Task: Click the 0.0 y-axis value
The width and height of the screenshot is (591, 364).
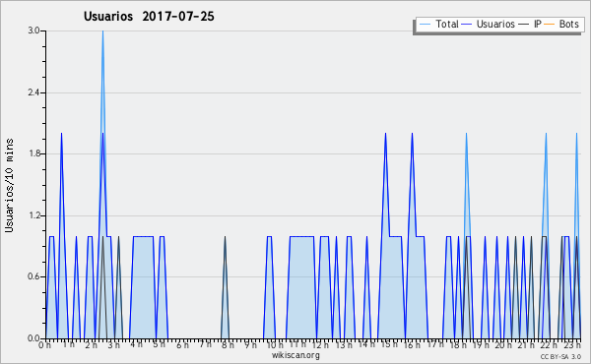Action: point(33,338)
